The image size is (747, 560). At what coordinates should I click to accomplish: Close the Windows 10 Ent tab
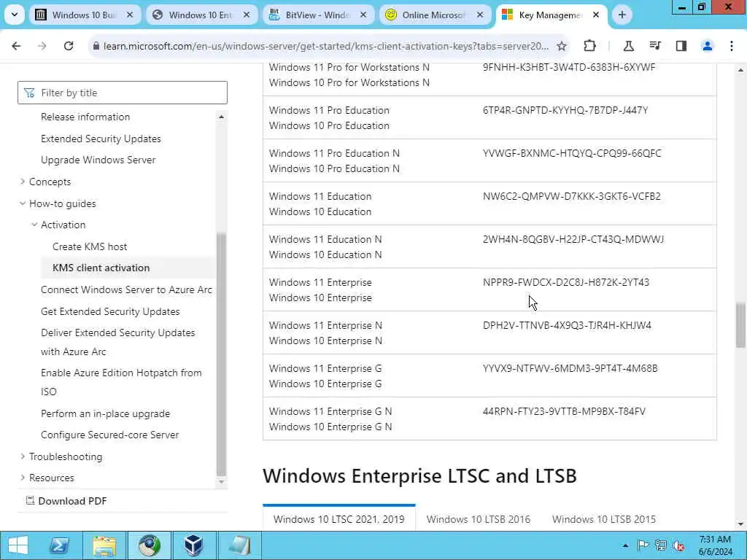247,15
